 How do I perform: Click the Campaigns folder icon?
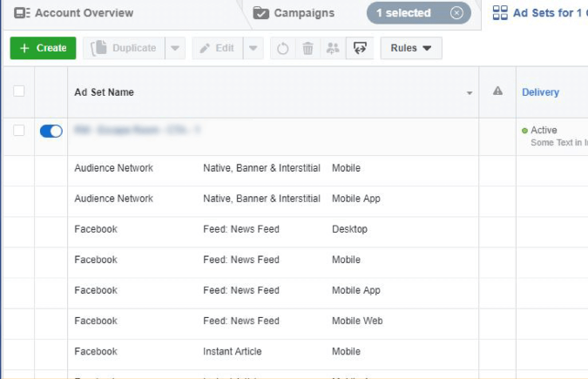point(261,13)
